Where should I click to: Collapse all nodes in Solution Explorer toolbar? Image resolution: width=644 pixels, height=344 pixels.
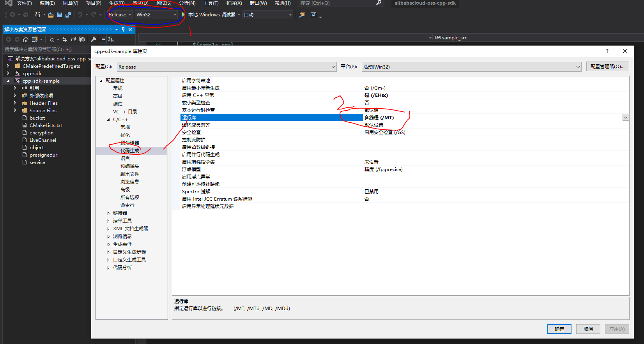click(73, 39)
